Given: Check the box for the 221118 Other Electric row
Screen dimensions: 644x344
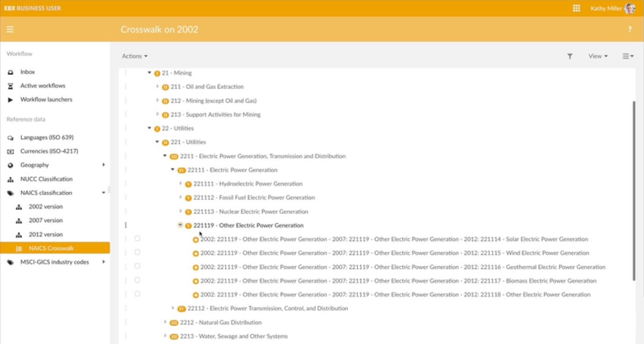Looking at the screenshot, I should [137, 294].
